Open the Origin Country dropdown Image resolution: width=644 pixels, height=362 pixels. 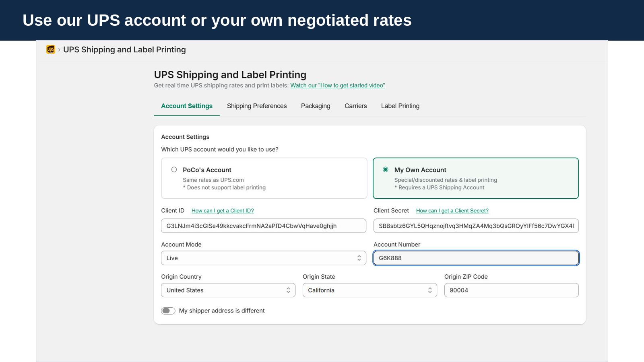(x=228, y=290)
